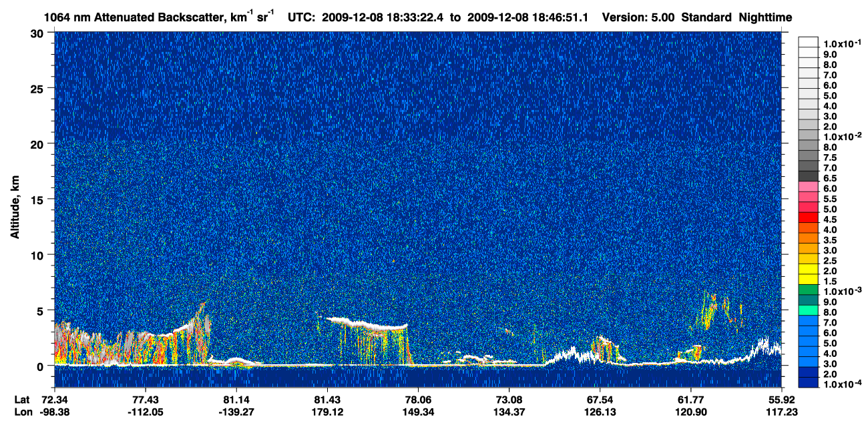Click the '0' altitude tick label
Viewport: 868px width, 445px height.
(42, 366)
